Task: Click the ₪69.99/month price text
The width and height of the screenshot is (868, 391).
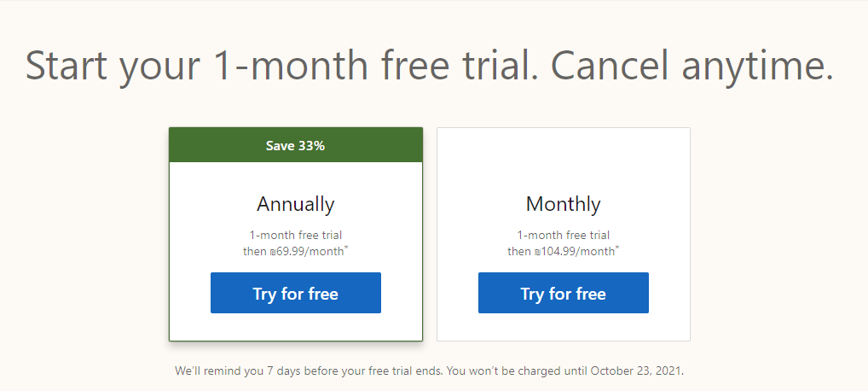Action: point(307,251)
